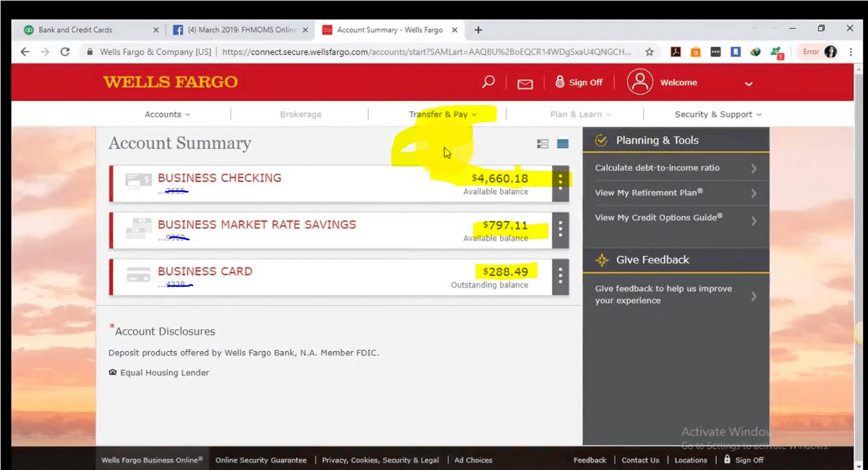Open the BUSINESS CARD account
The height and width of the screenshot is (470, 868).
click(205, 271)
